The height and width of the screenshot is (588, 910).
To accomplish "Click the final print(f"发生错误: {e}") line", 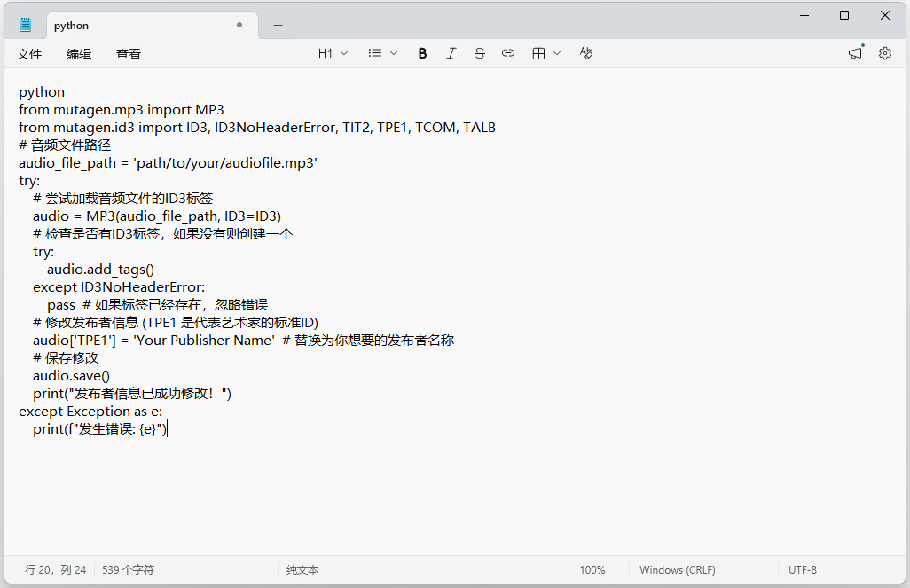I will (x=100, y=429).
